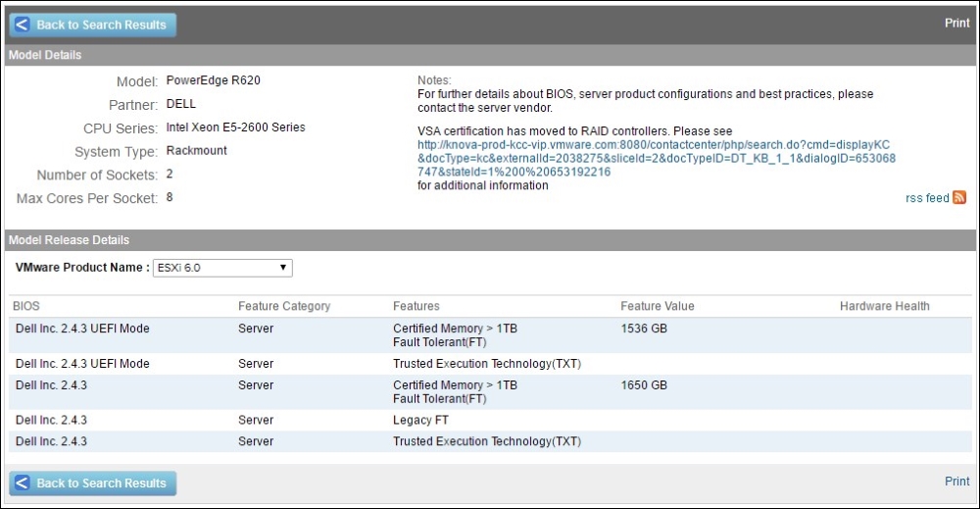Open the VMware Product Name dropdown

222,268
